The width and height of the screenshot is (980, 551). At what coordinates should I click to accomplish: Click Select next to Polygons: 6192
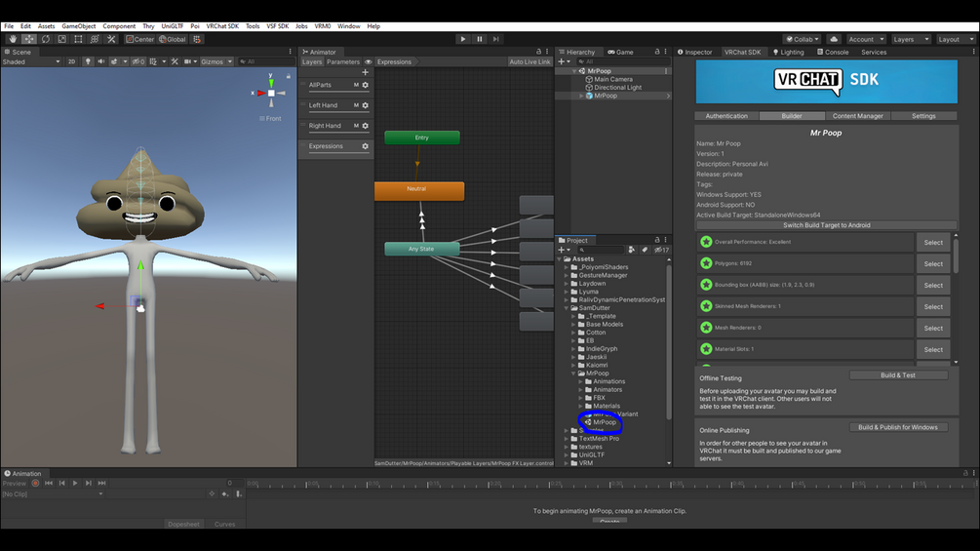click(933, 263)
